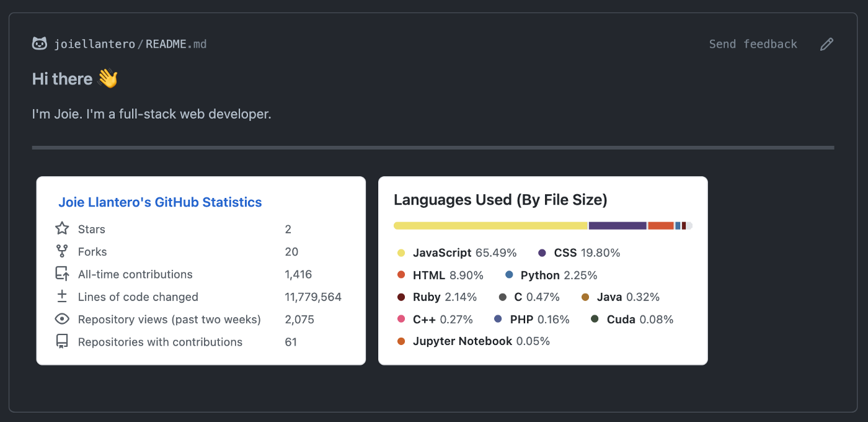Click the Joie Llantero's GitHub Statistics heading link
The height and width of the screenshot is (422, 868).
(x=159, y=202)
